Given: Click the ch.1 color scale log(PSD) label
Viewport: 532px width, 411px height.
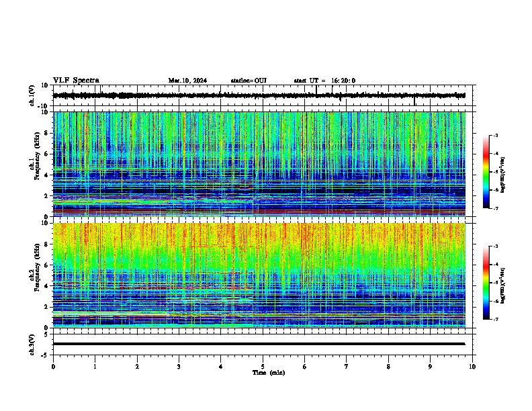Looking at the screenshot, I should click(x=503, y=175).
